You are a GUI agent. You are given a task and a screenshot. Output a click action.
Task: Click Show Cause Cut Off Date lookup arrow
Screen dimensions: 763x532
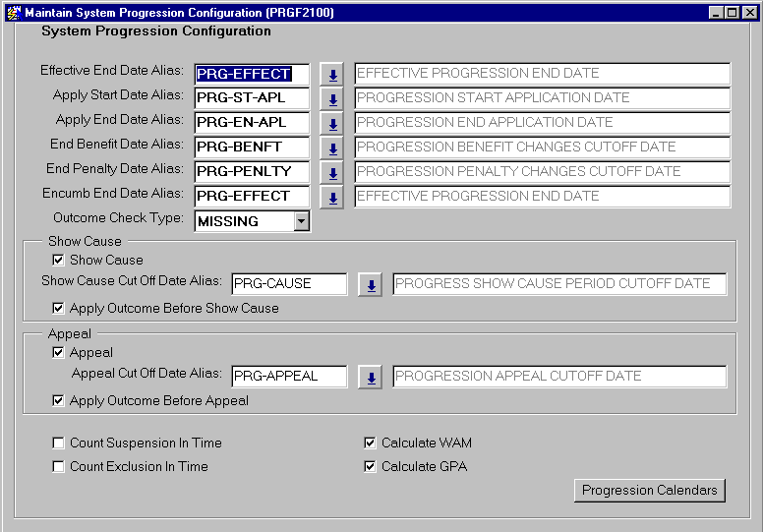tap(370, 285)
